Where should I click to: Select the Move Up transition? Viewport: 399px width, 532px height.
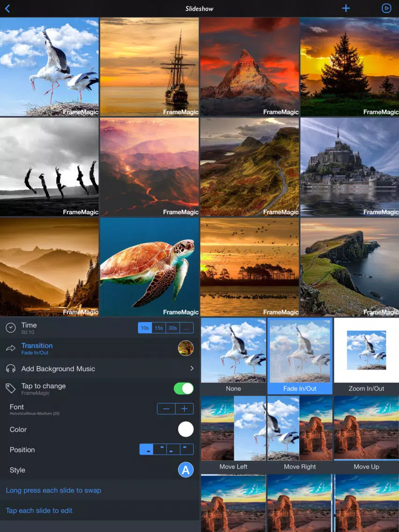point(366,434)
